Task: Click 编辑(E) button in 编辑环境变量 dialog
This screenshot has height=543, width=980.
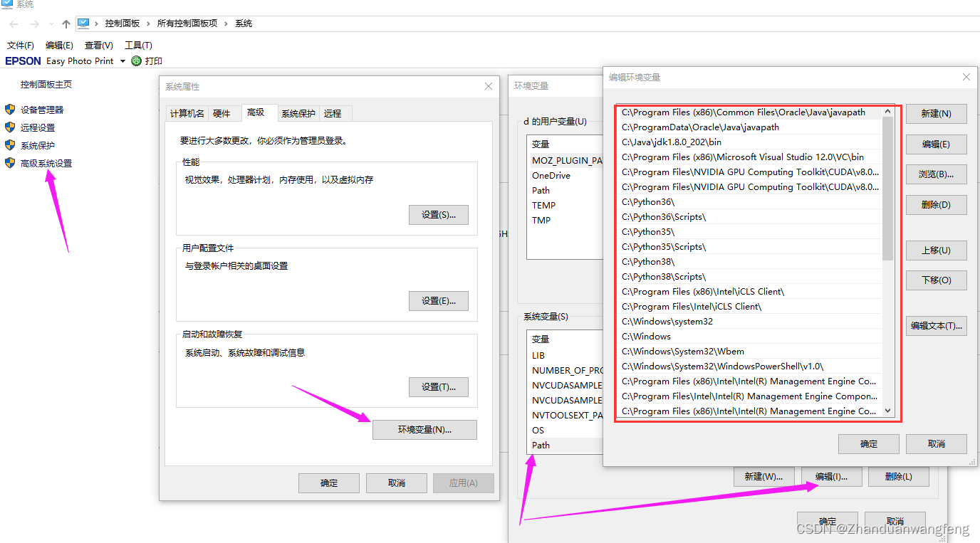Action: point(936,144)
